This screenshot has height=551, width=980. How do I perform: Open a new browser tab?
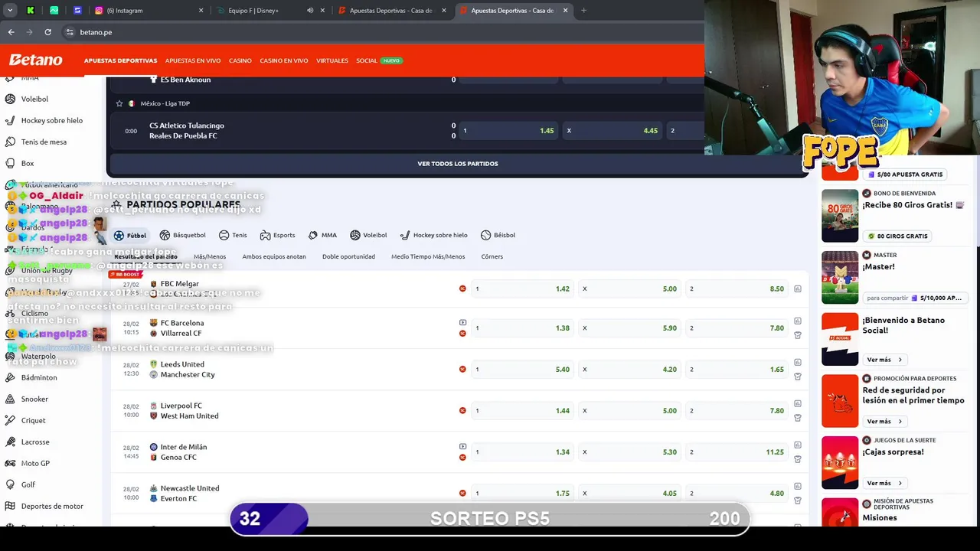(583, 11)
